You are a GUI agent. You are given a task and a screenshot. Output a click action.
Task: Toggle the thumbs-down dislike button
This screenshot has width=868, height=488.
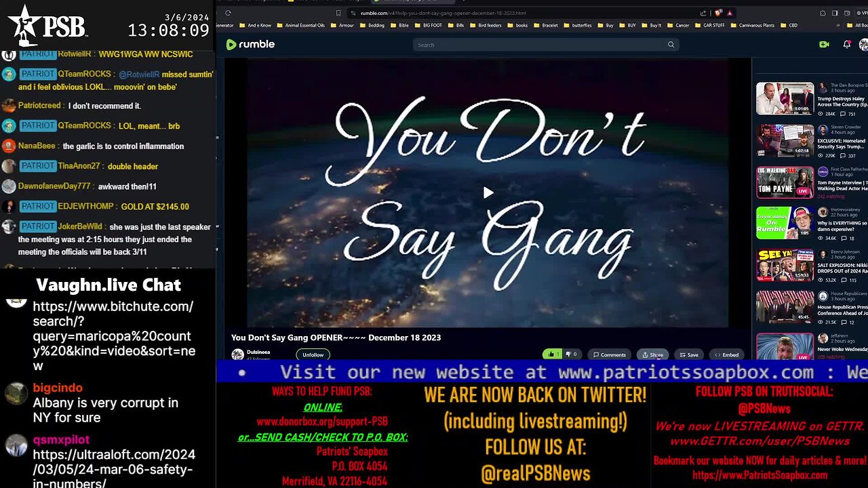[x=572, y=354]
